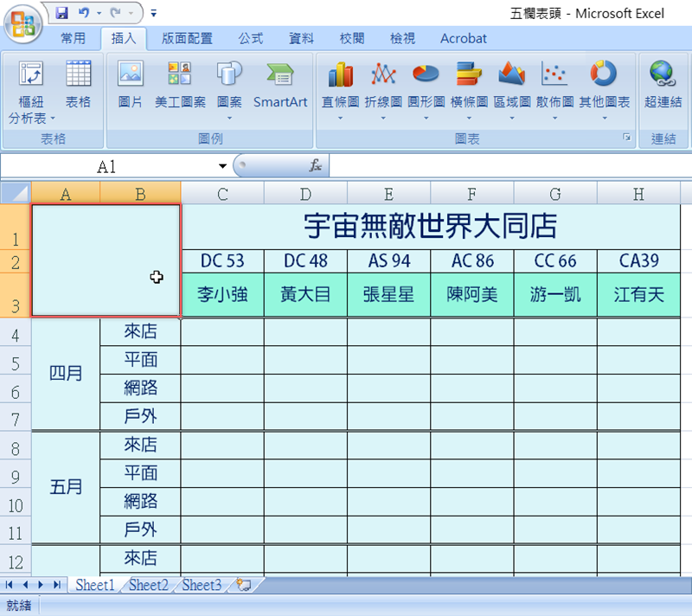The height and width of the screenshot is (616, 692).
Task: Open the Charts group dialog launcher
Action: [x=626, y=138]
